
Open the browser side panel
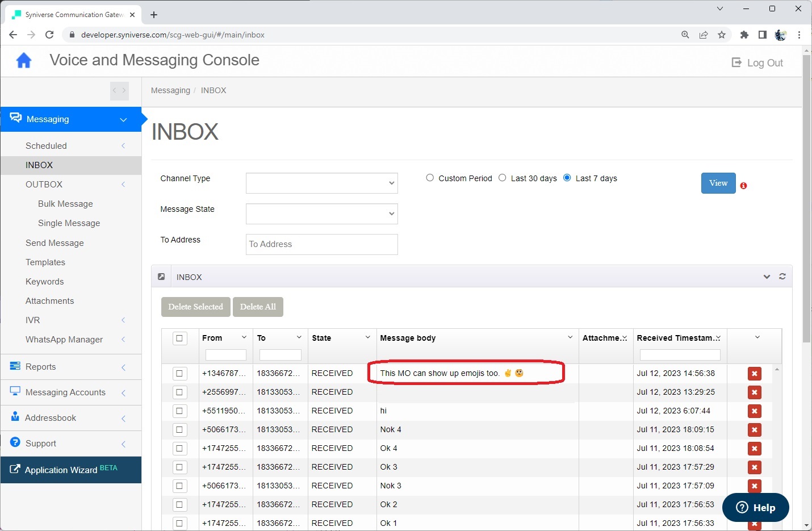tap(763, 35)
